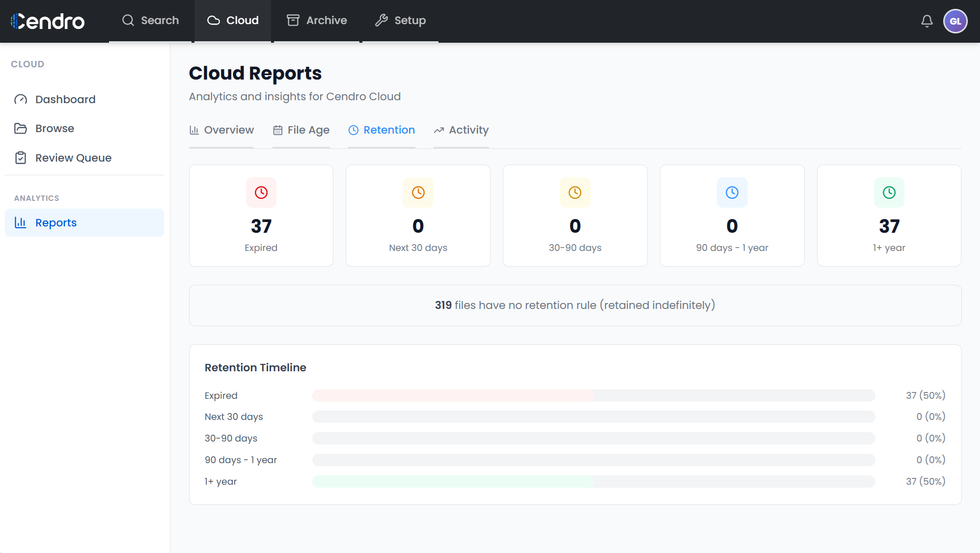Viewport: 980px width, 553px height.
Task: Click the Cloud icon in top nav
Action: (214, 20)
